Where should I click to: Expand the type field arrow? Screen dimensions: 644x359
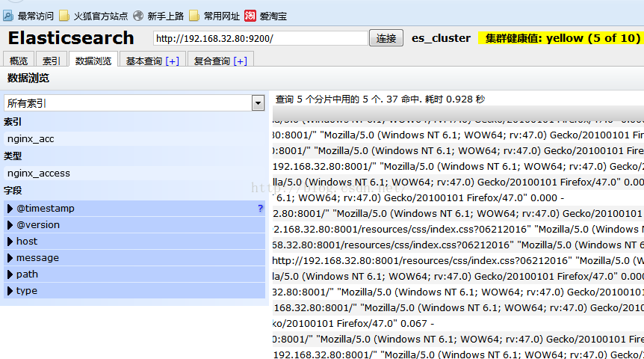point(10,291)
